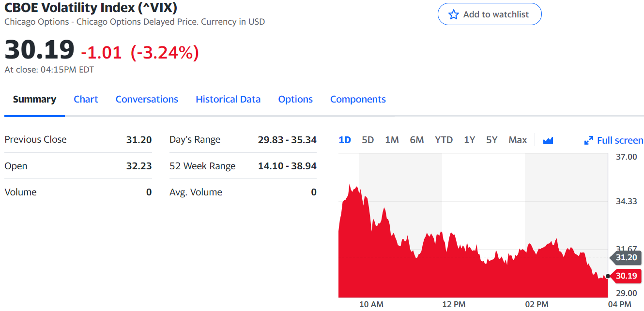View the Components tab
This screenshot has height=311, width=644.
(358, 99)
